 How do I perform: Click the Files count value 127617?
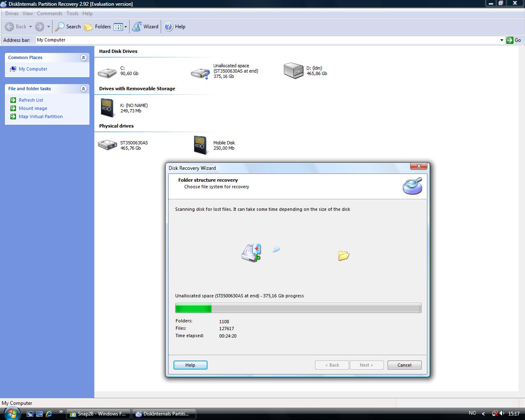(x=226, y=329)
